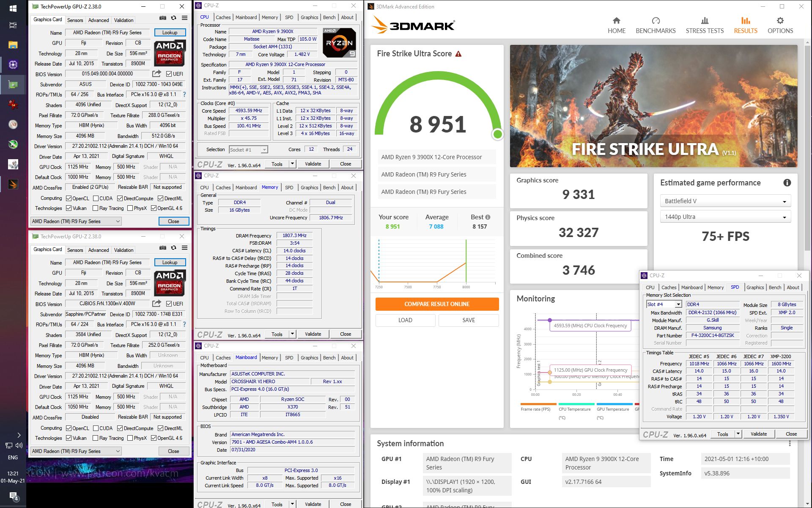Open 3DMark RESULTS section

[x=746, y=25]
